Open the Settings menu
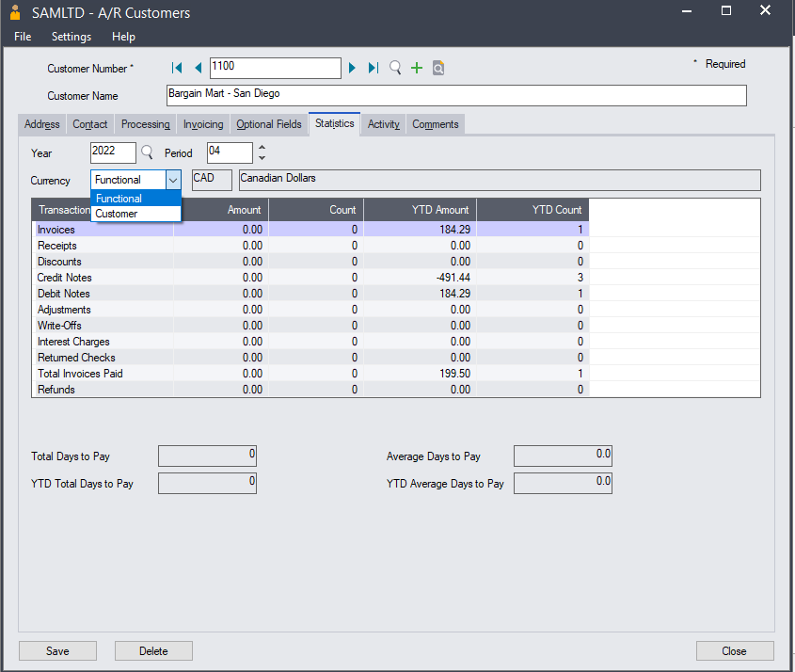 [x=72, y=37]
